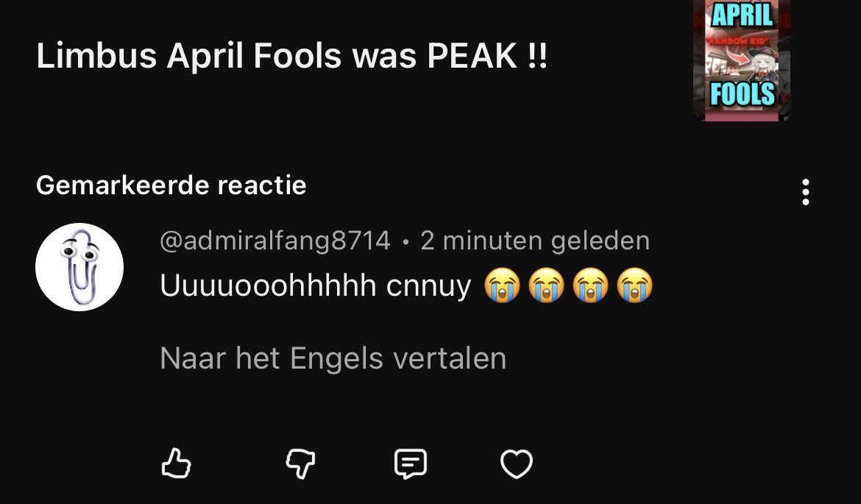The width and height of the screenshot is (861, 504).
Task: Open the Clippy paperclip profile avatar
Action: [79, 267]
